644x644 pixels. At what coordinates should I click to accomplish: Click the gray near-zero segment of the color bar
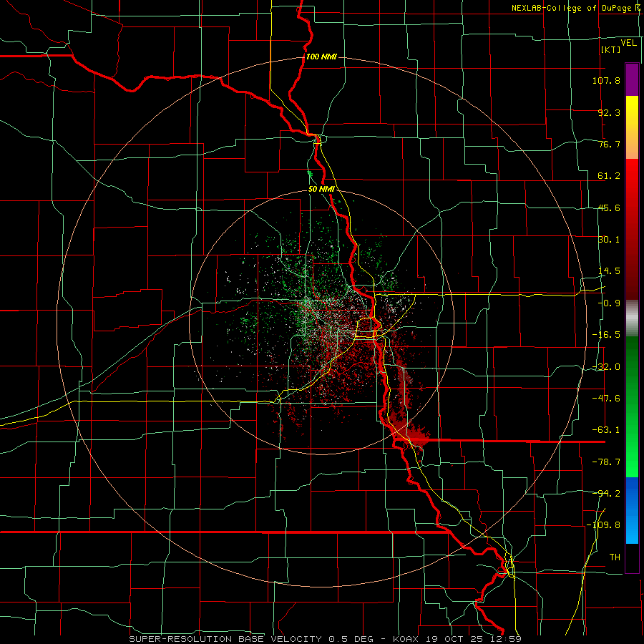pyautogui.click(x=632, y=318)
